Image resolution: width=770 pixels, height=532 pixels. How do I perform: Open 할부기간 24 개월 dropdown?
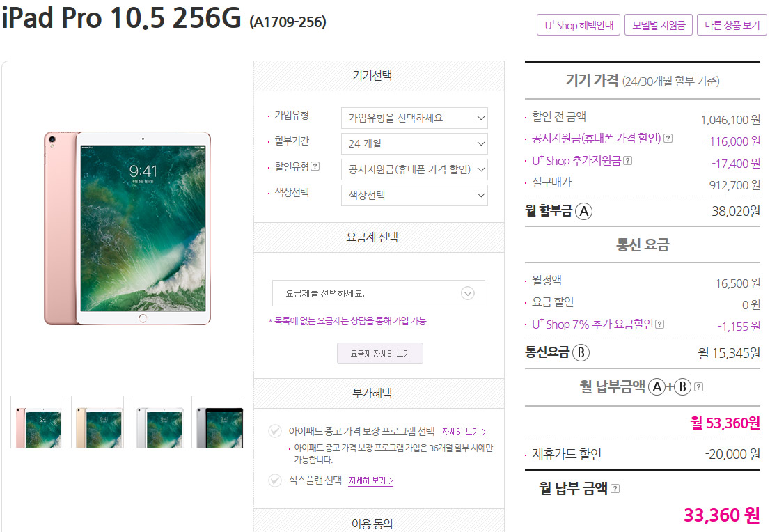pos(414,144)
